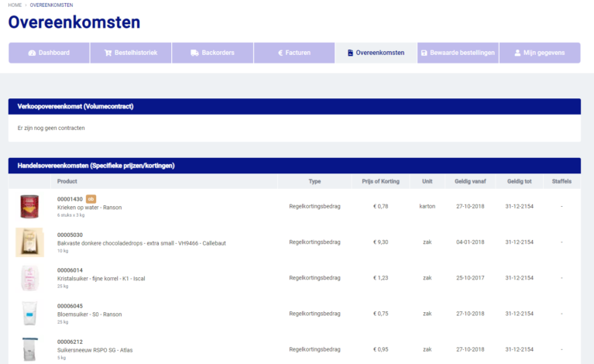Open Suikersneeuw RSPO SG - Atlas link
This screenshot has width=594, height=364.
[94, 350]
